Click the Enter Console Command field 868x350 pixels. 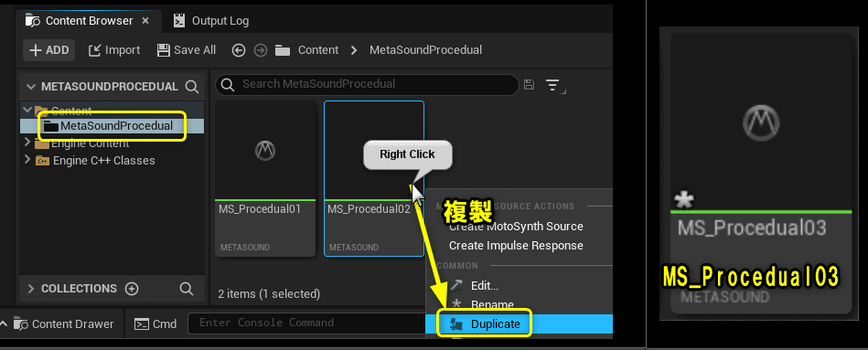coord(306,323)
